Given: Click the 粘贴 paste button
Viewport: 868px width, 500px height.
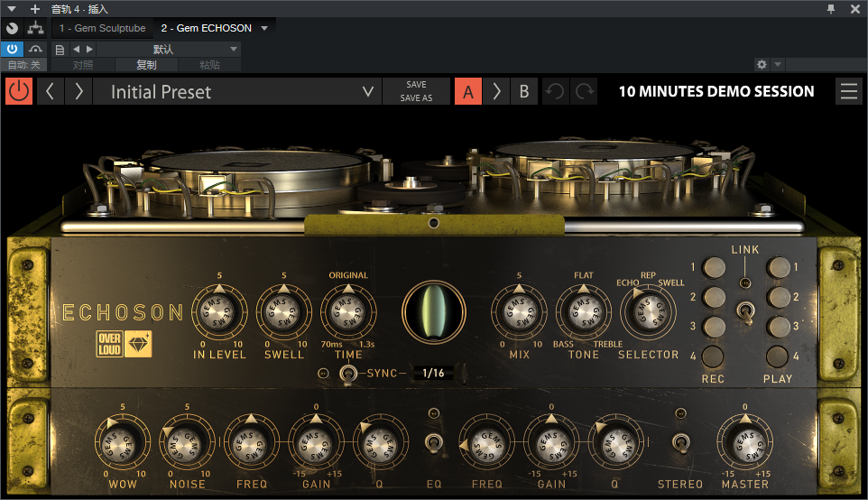Looking at the screenshot, I should [209, 65].
